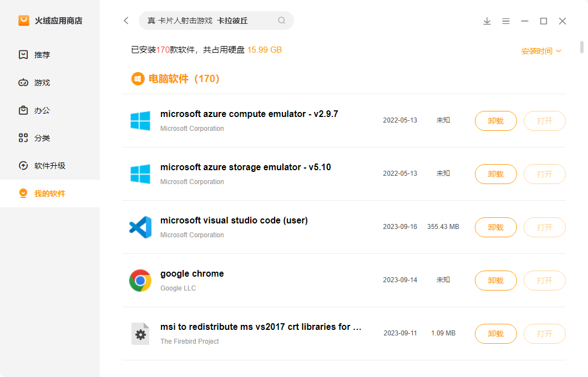Click the azure storage emulator Windows icon
This screenshot has width=588, height=377.
pyautogui.click(x=140, y=174)
